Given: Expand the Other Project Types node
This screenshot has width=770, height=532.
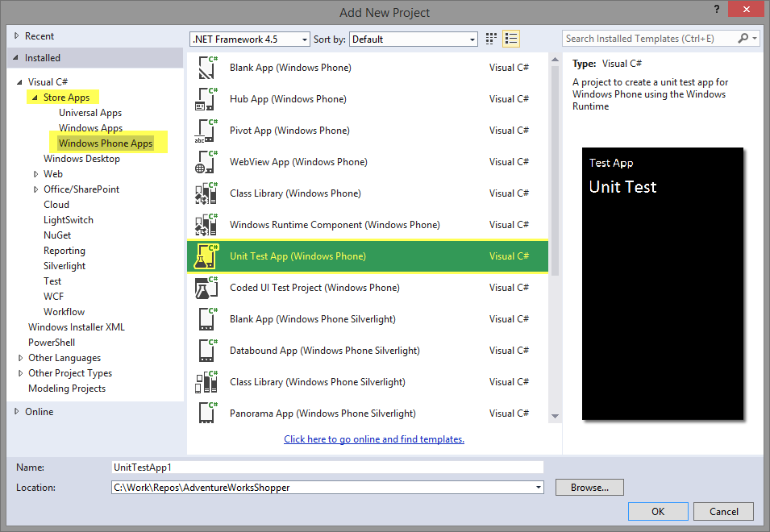Looking at the screenshot, I should pyautogui.click(x=20, y=373).
